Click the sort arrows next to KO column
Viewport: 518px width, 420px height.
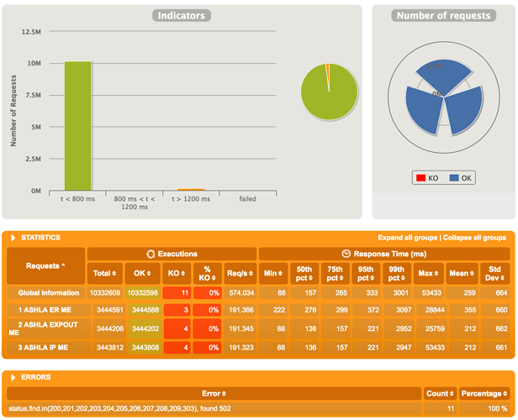(x=182, y=273)
